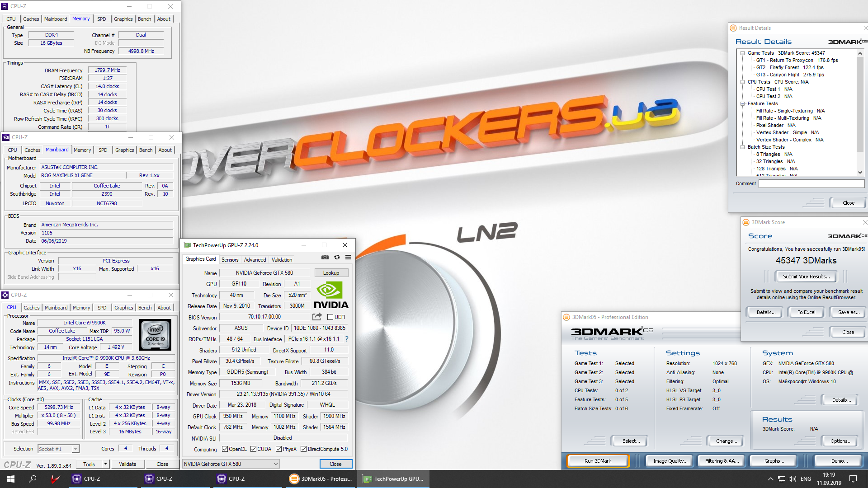Image resolution: width=868 pixels, height=488 pixels.
Task: Collapse the Feature Tests tree node
Action: [x=742, y=103]
